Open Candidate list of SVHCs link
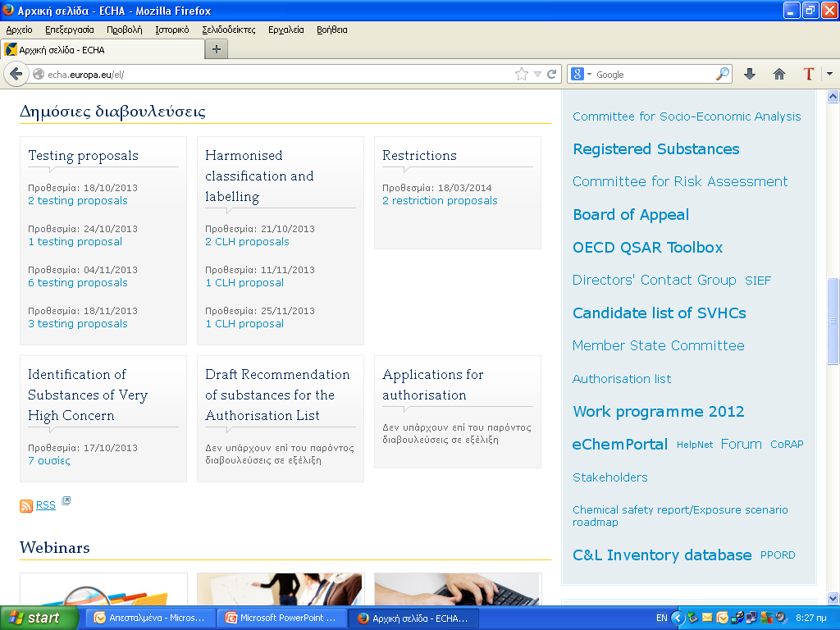The image size is (840, 630). [660, 313]
